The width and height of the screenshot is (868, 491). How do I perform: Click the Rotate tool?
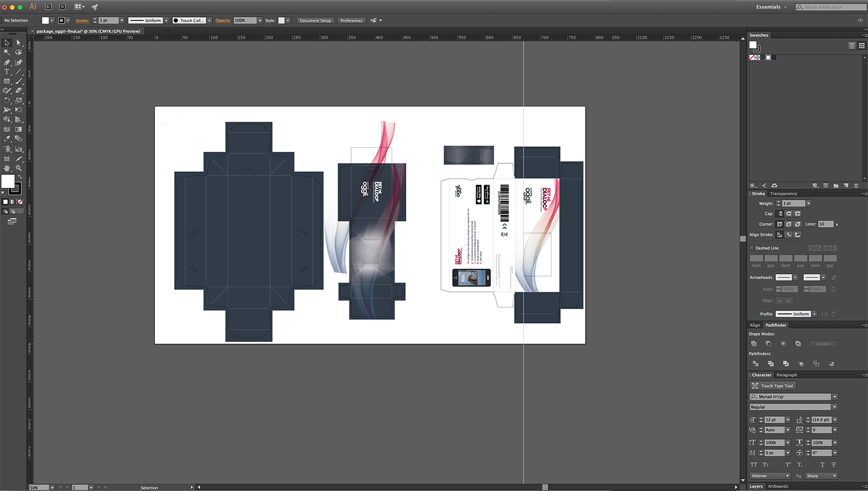[x=7, y=100]
